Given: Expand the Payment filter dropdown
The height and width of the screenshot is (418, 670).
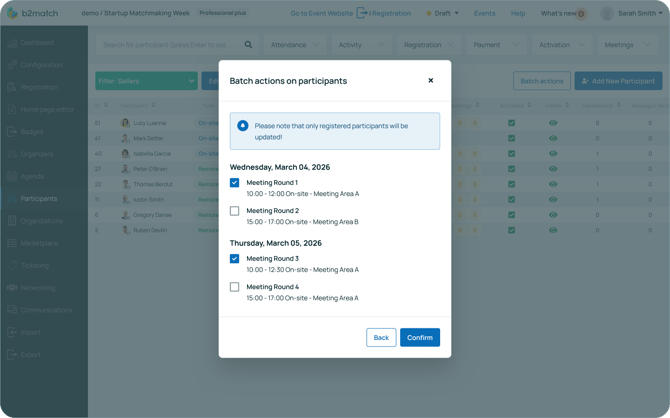Looking at the screenshot, I should tap(497, 45).
